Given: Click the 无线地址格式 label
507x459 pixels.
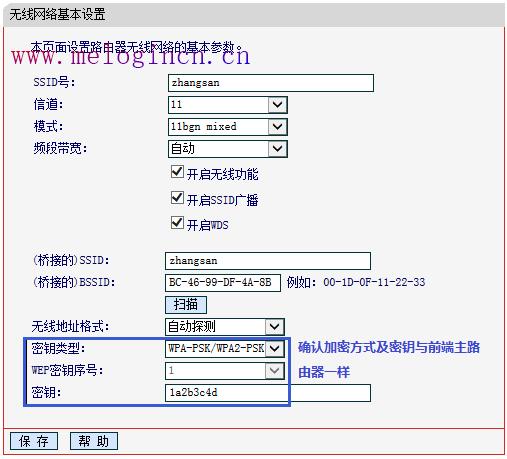Looking at the screenshot, I should tap(70, 326).
